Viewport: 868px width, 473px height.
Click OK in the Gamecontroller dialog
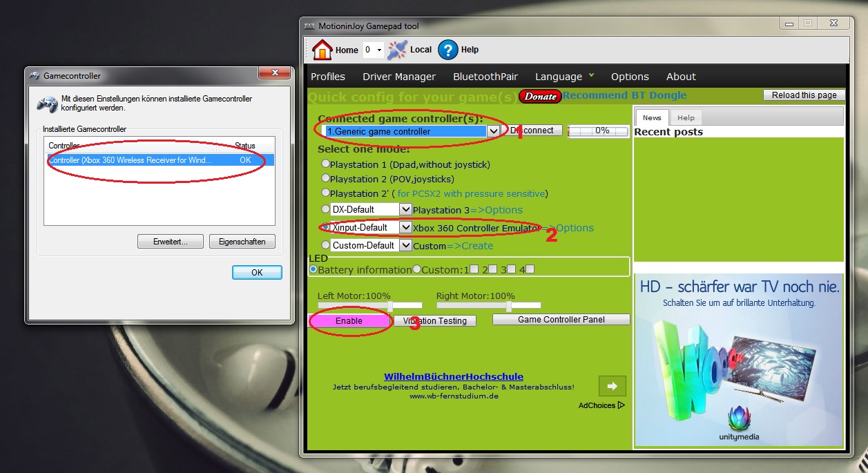point(257,272)
